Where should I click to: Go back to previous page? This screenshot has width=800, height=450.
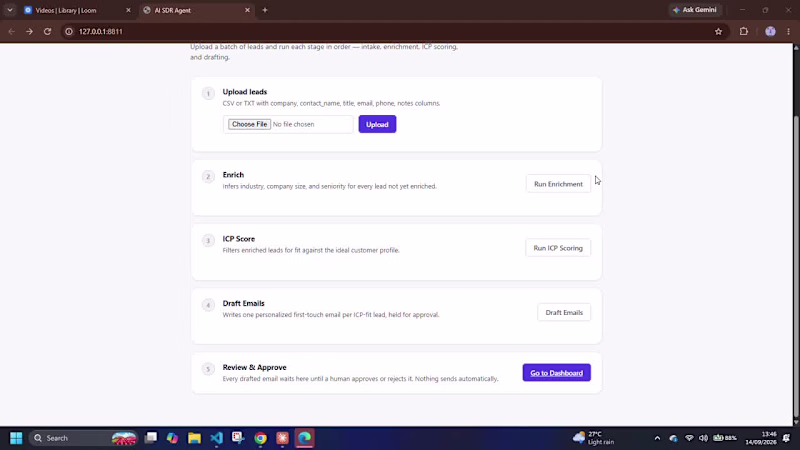pos(11,32)
